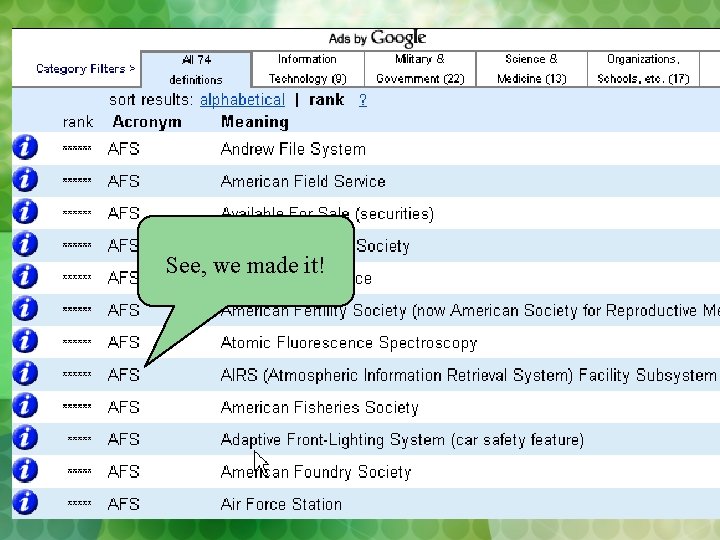Click info icon in the row just above American Fertility Society

tap(25, 276)
